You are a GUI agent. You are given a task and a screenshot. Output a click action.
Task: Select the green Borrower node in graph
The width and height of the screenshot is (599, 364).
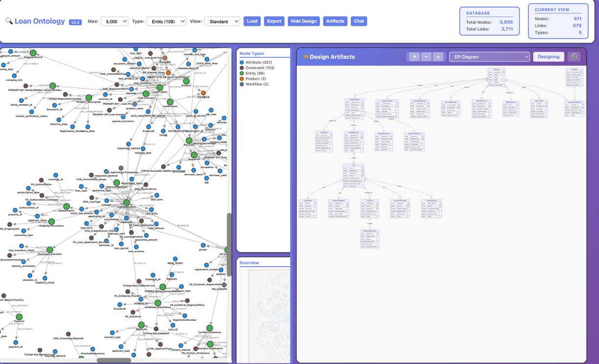pos(190,140)
